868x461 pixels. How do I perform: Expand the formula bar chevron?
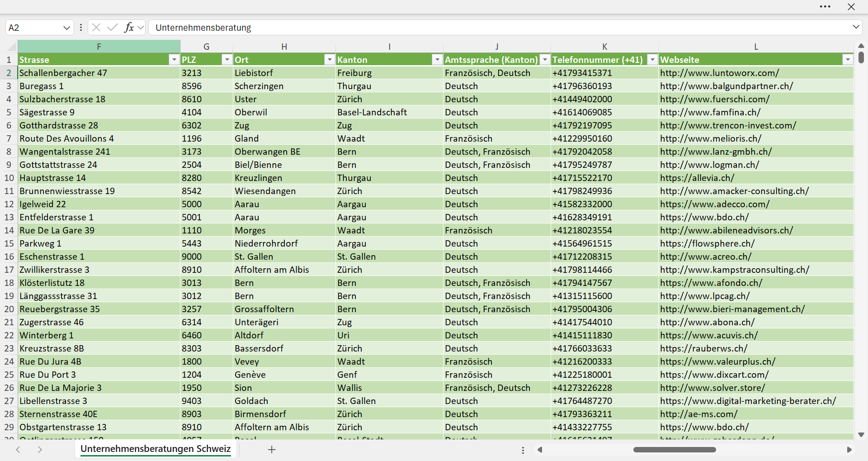856,27
